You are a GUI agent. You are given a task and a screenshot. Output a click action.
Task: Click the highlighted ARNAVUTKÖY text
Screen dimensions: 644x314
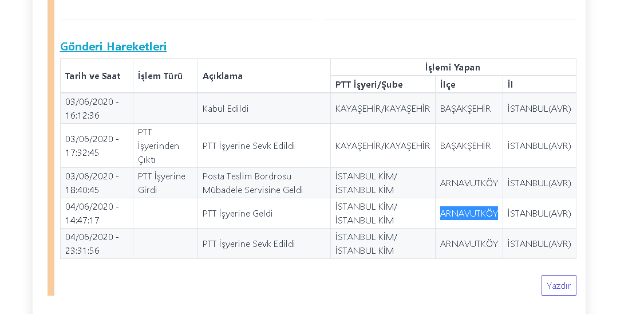click(469, 213)
